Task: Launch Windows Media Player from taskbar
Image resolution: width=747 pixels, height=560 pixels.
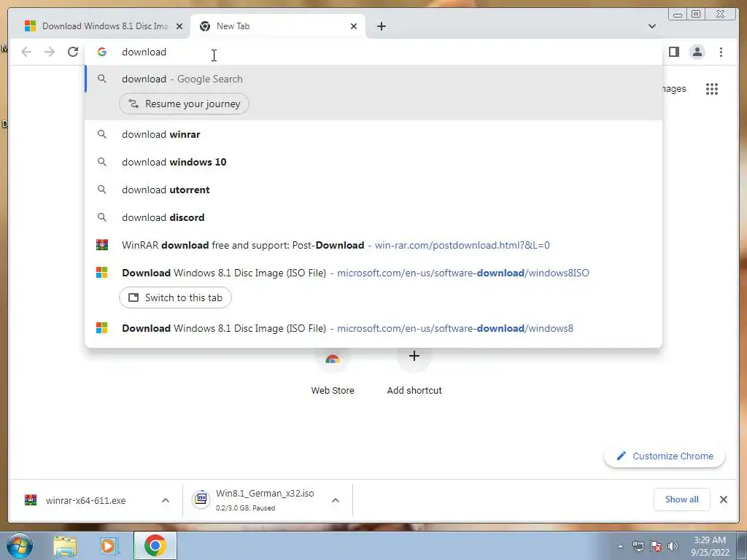Action: click(x=109, y=546)
